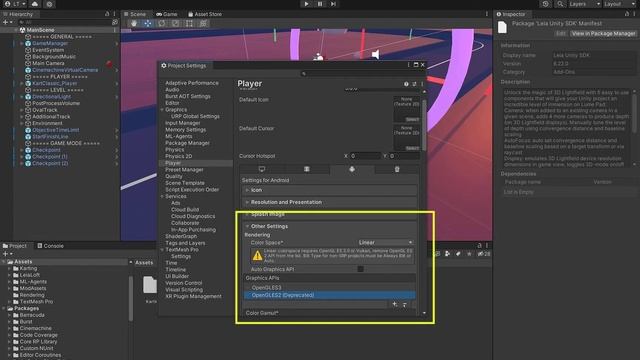Viewport: 640px width, 360px height.
Task: Open the Layers dropdown
Action: coord(584,4)
